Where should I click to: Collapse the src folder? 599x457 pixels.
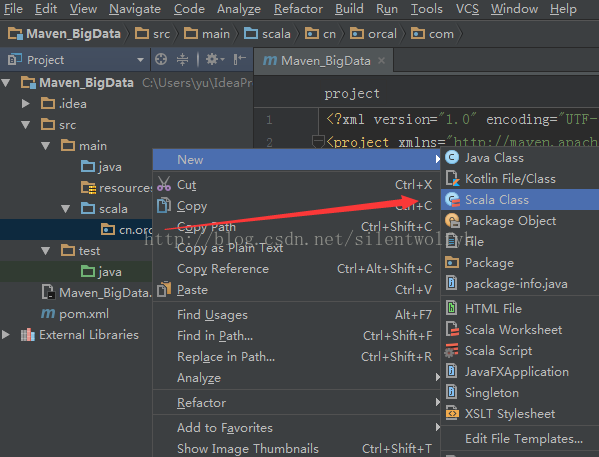click(26, 125)
